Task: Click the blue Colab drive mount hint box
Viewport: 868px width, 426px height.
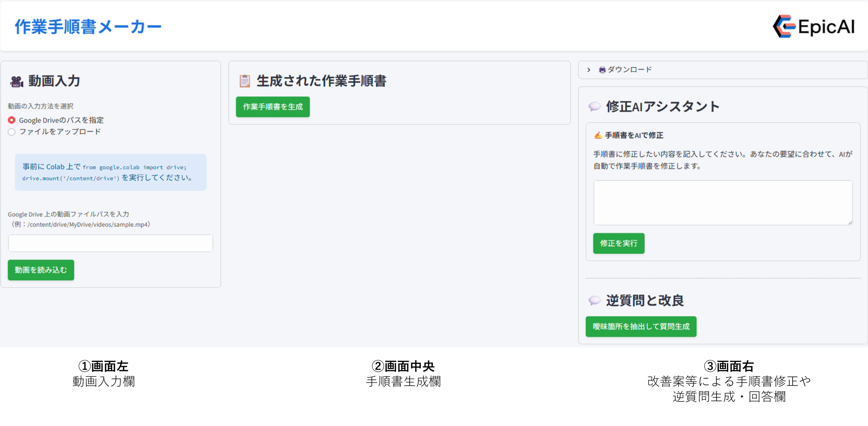Action: (111, 172)
